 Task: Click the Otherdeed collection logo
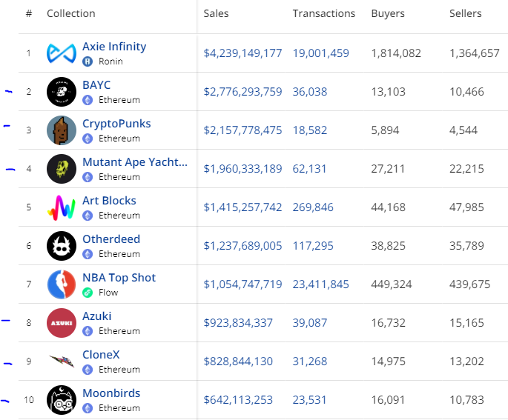pos(62,246)
